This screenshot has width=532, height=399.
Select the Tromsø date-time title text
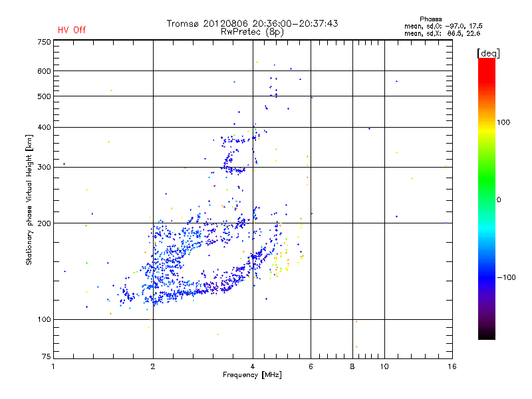pos(252,23)
